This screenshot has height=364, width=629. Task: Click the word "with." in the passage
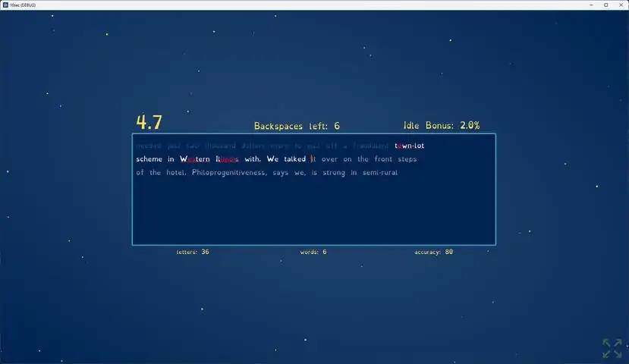tap(253, 159)
